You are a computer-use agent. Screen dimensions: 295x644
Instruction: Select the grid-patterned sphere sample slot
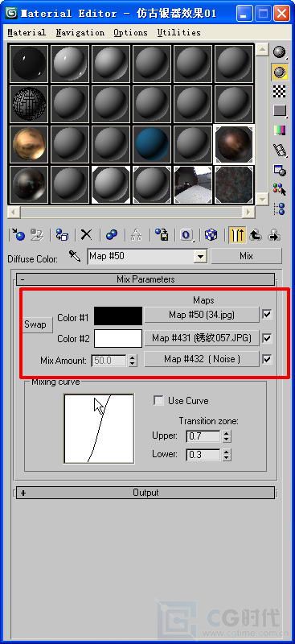coord(29,104)
